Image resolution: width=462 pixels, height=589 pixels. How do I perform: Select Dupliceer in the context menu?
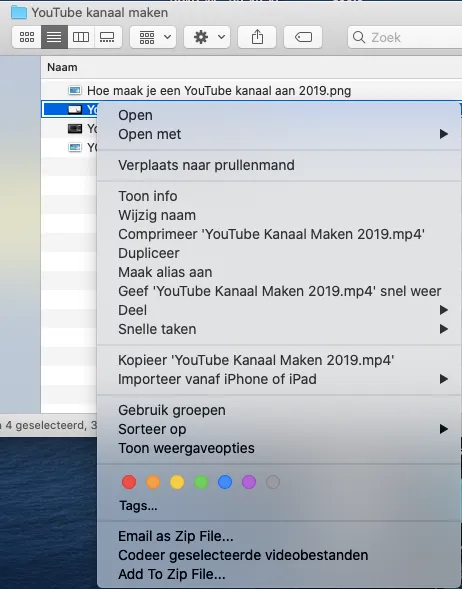point(279,253)
